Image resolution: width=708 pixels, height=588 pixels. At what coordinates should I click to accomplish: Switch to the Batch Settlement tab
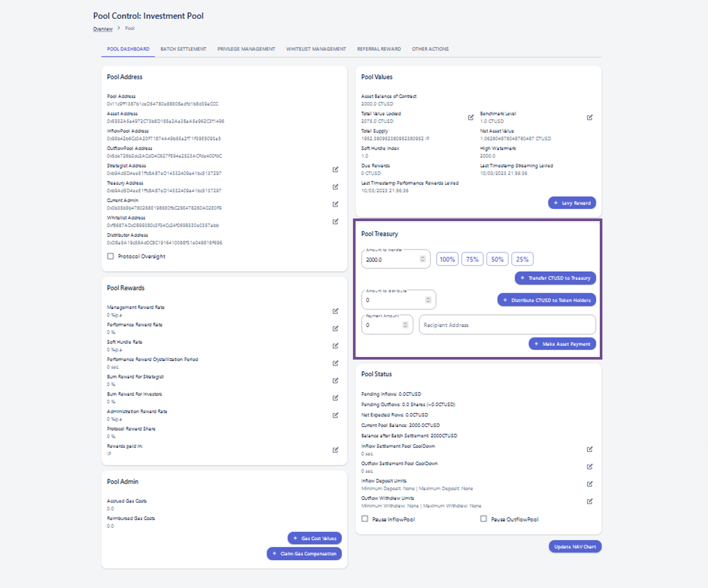tap(183, 49)
